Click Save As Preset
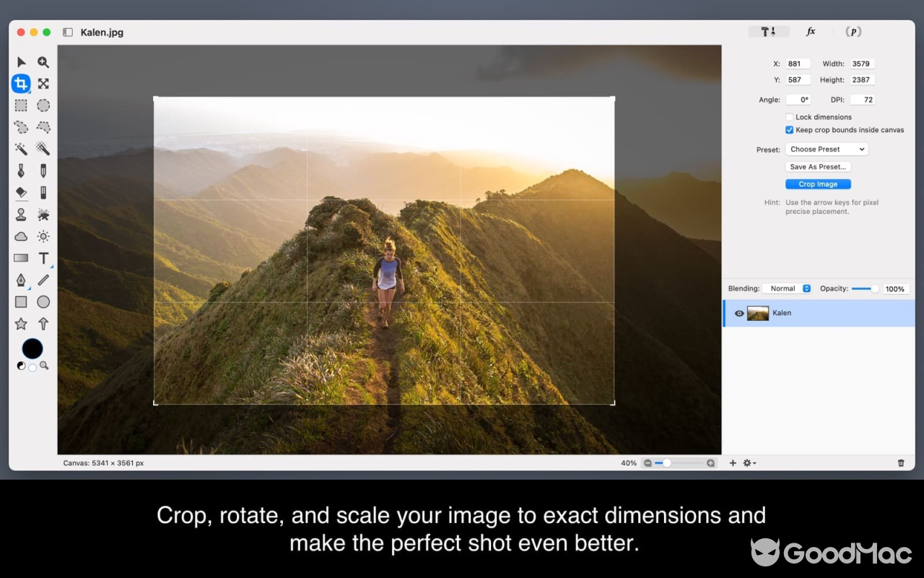The width and height of the screenshot is (924, 578). coord(818,166)
